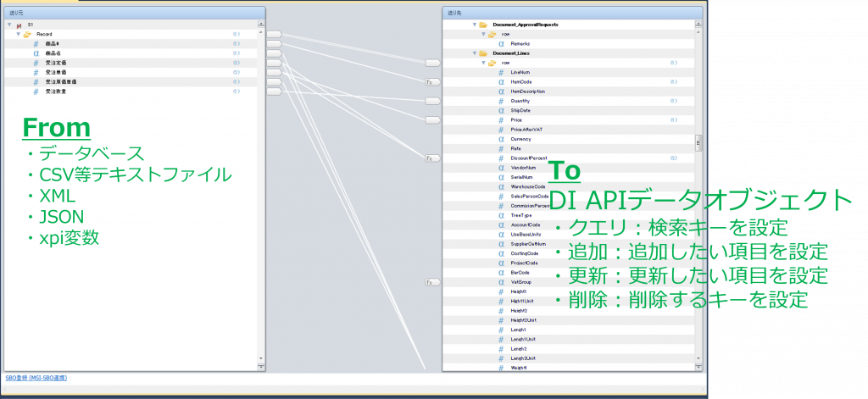The height and width of the screenshot is (399, 868).
Task: Open the SBO登録 (MSI-SBO連携) link
Action: click(x=36, y=377)
